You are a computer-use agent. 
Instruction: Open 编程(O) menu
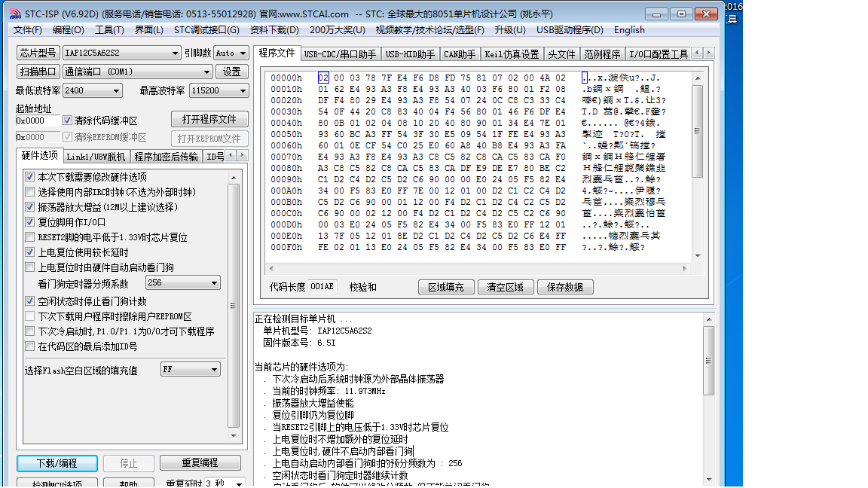[68, 30]
